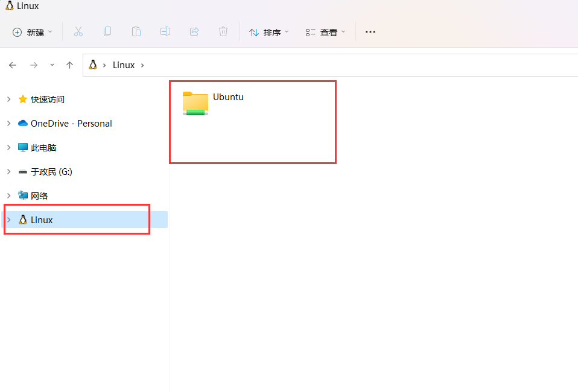Click the Delete trash can icon
The height and width of the screenshot is (392, 578).
[223, 32]
